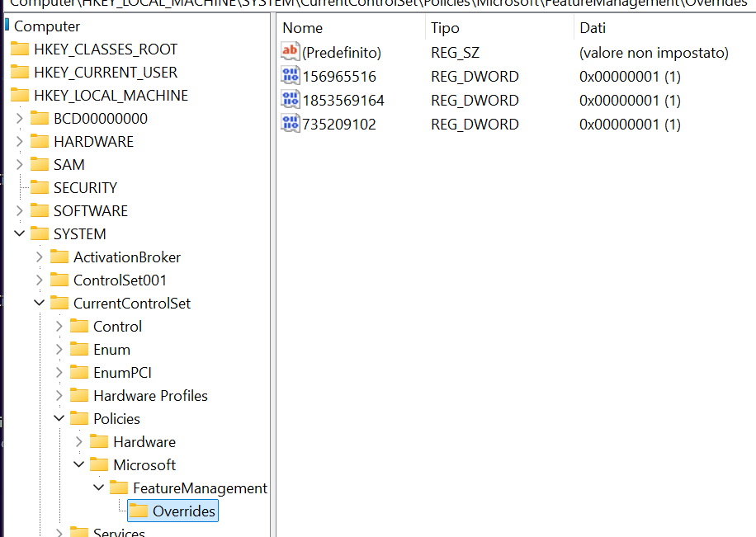756x537 pixels.
Task: Click the Microsoft folder icon
Action: [99, 465]
